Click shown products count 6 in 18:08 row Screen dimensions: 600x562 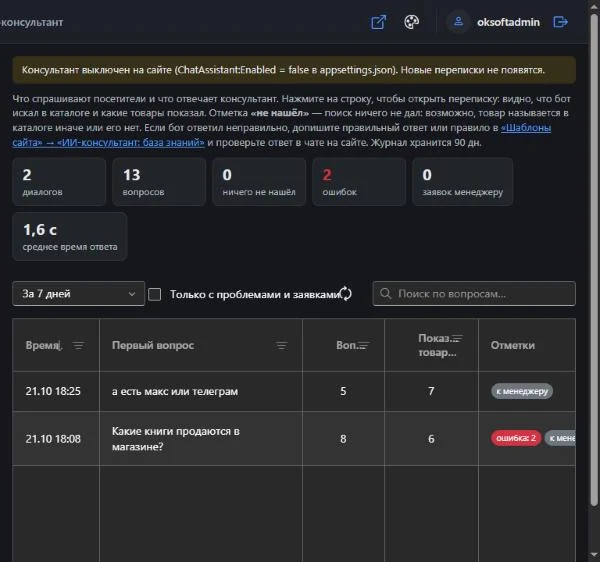click(431, 438)
